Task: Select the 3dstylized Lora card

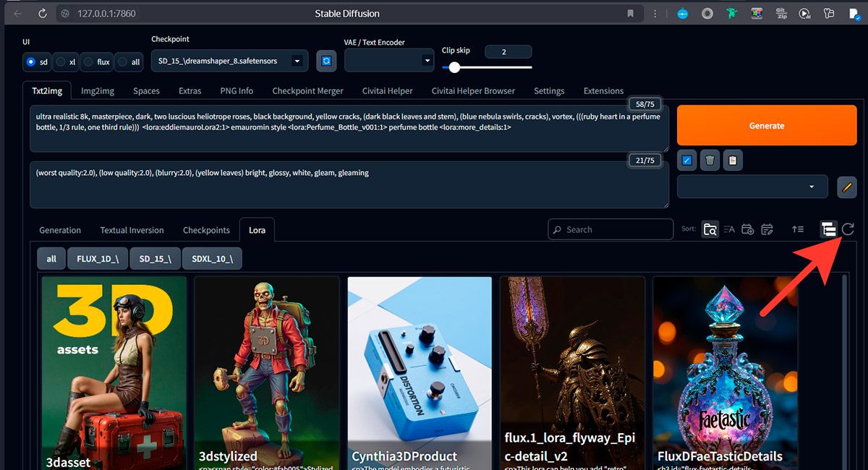Action: pyautogui.click(x=267, y=373)
